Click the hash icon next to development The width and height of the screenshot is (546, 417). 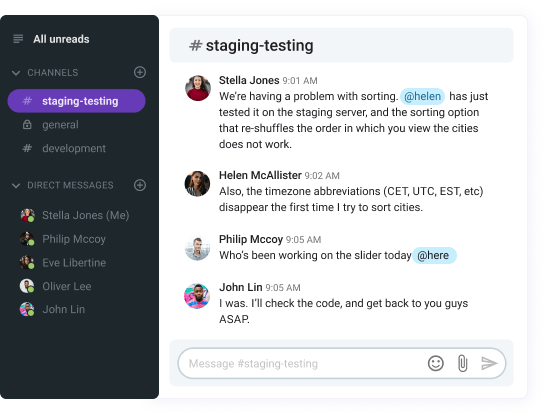pyautogui.click(x=27, y=148)
